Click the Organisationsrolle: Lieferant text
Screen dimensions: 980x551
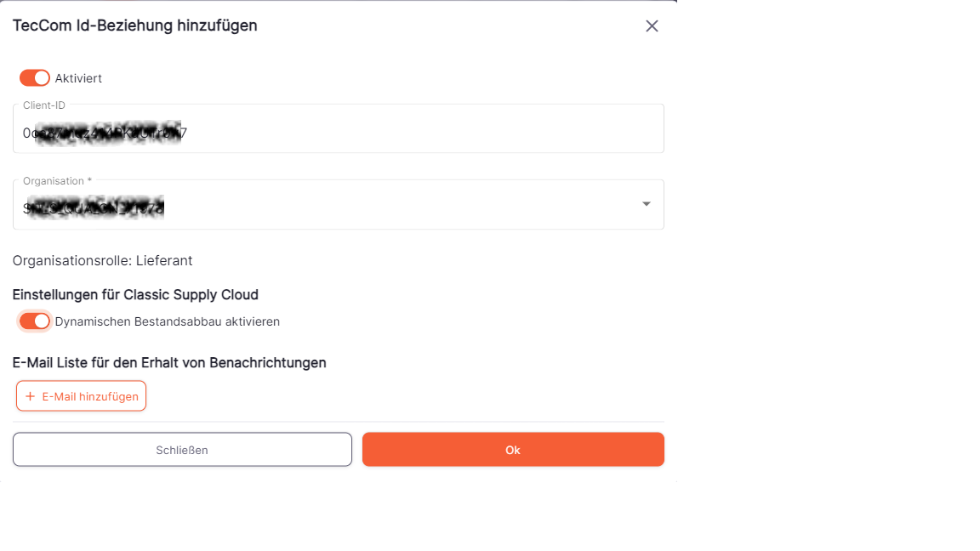click(102, 260)
